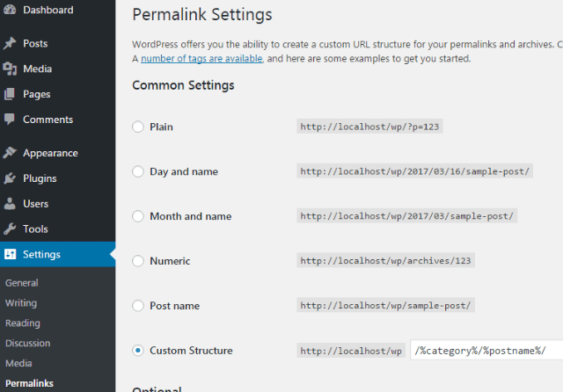Go to the Media library menu label
The image size is (563, 392).
tap(37, 69)
